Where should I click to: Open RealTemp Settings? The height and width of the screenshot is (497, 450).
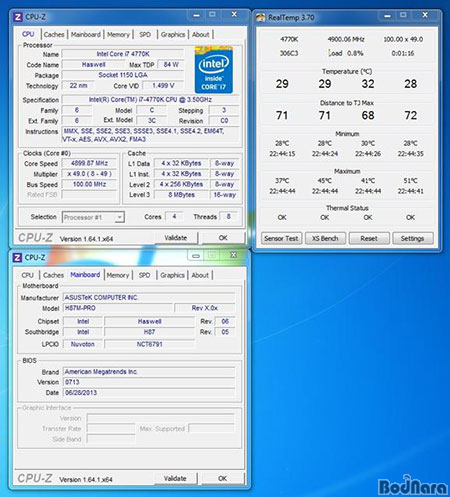click(x=412, y=238)
